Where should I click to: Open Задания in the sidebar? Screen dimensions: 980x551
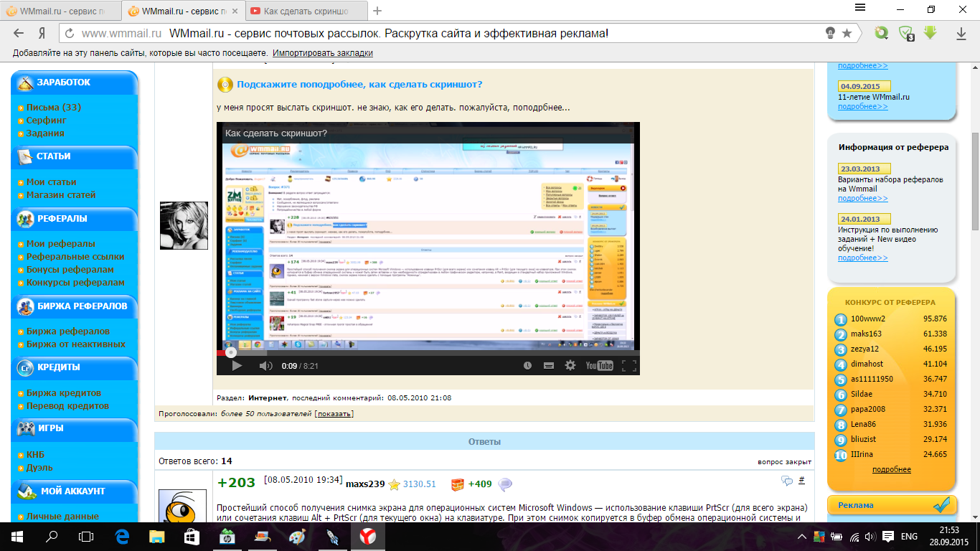[x=45, y=133]
